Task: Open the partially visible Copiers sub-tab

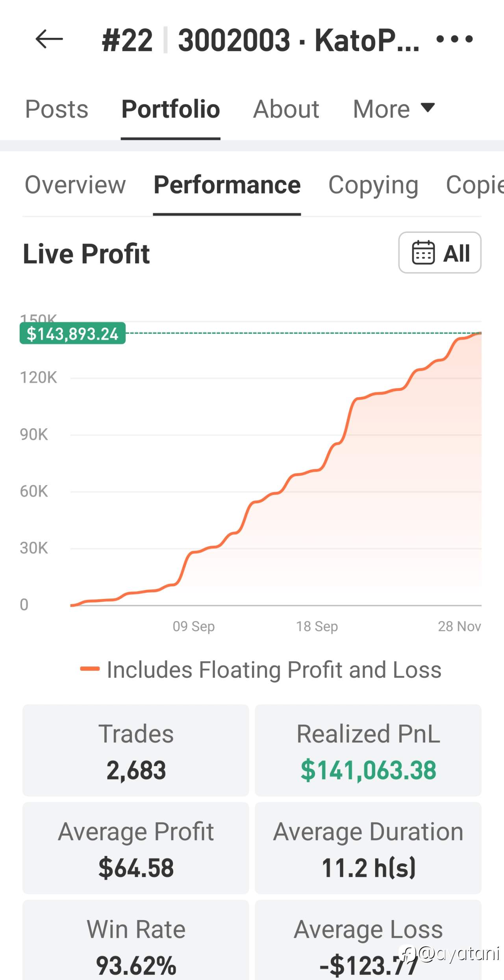Action: tap(474, 185)
